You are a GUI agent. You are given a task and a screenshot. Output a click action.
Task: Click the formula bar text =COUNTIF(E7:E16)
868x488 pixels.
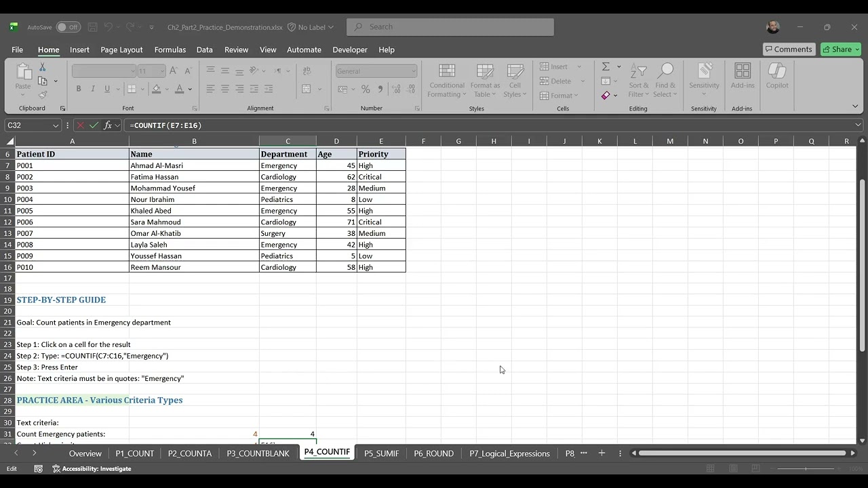click(x=165, y=125)
